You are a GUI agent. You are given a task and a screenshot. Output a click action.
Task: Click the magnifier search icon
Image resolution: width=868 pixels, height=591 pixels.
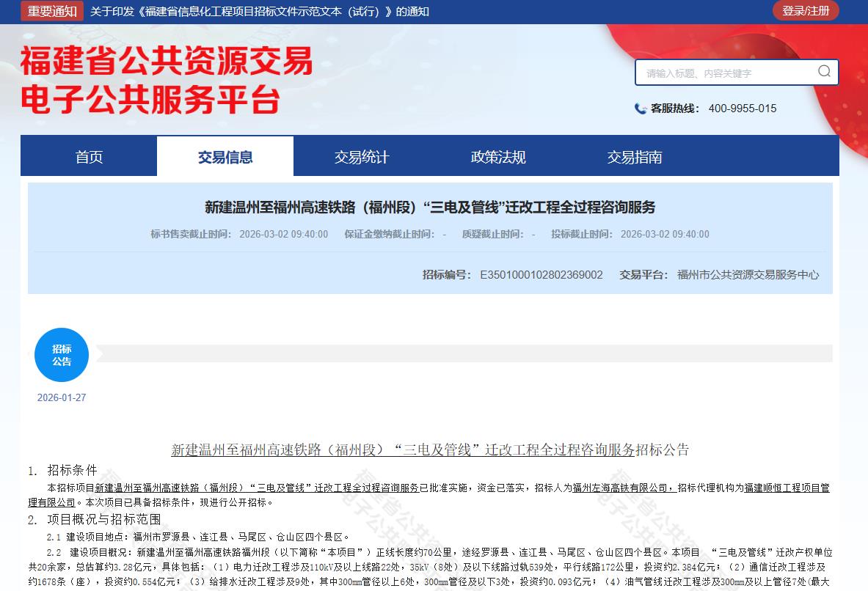[824, 71]
